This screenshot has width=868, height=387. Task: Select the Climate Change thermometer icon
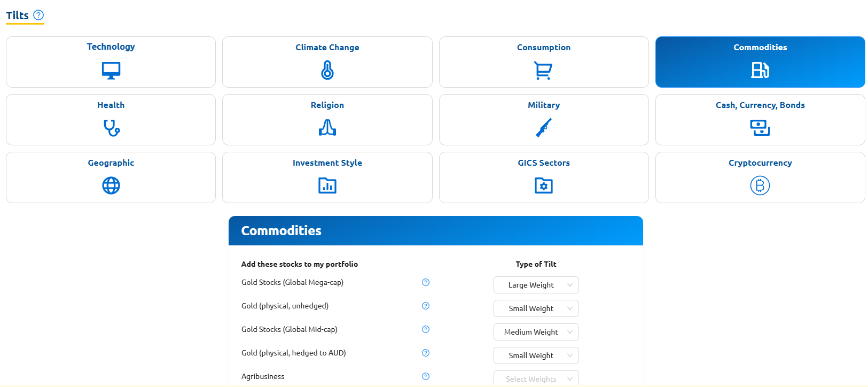tap(327, 70)
